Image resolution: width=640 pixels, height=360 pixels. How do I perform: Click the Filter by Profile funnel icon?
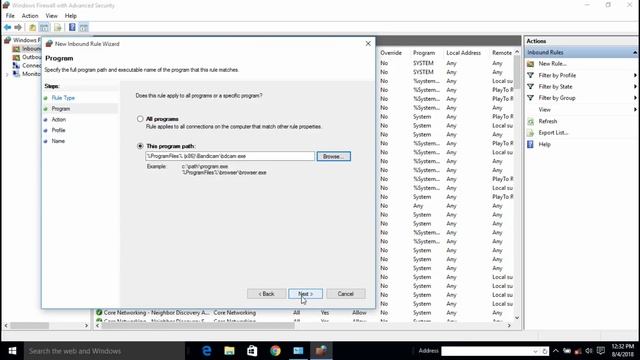(530, 75)
